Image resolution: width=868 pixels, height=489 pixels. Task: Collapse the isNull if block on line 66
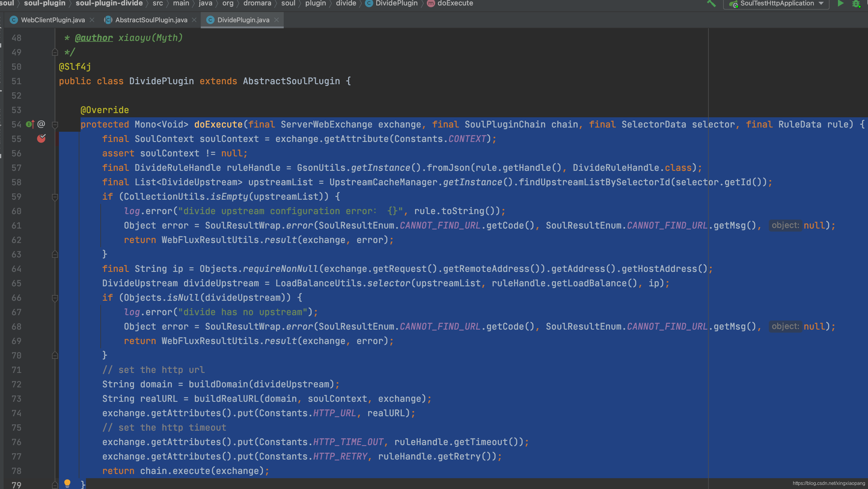[55, 298]
